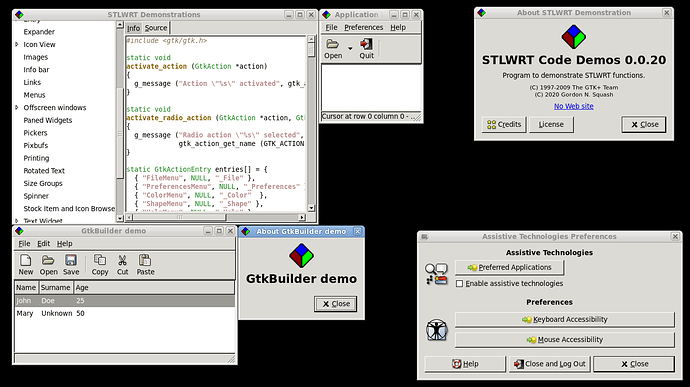Click title bar cube icon of GtkBuilder demo window
This screenshot has height=387, width=690.
(x=19, y=231)
